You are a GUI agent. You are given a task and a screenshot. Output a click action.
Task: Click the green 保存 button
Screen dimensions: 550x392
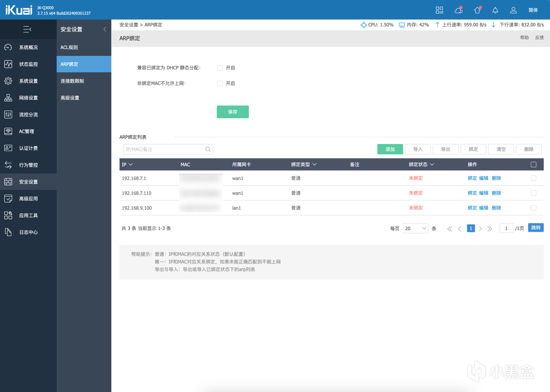(x=232, y=112)
